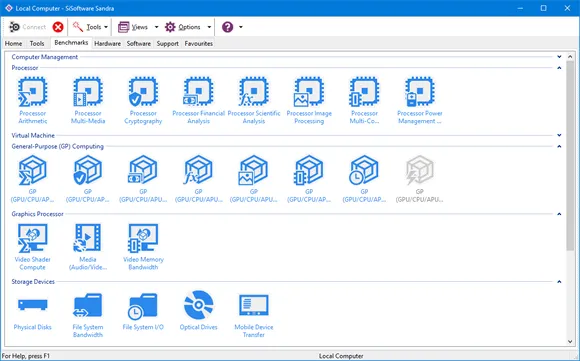Open the Processor Multi-Media benchmark

pos(88,100)
